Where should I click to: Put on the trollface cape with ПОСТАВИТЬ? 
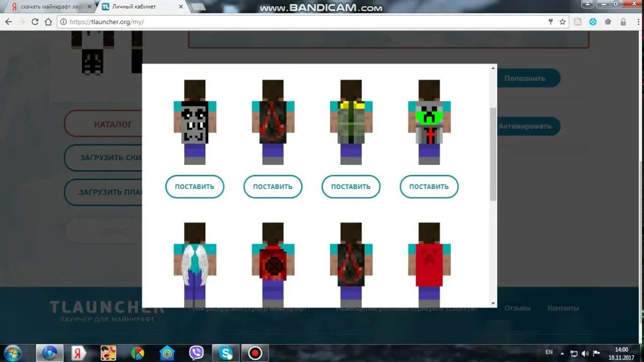click(x=195, y=187)
